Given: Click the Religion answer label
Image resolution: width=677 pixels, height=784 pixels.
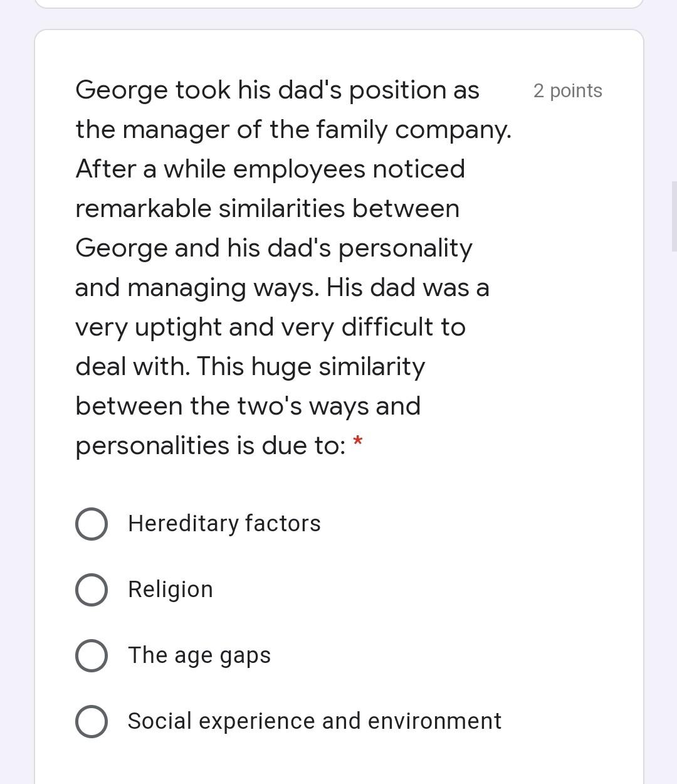Looking at the screenshot, I should (171, 590).
